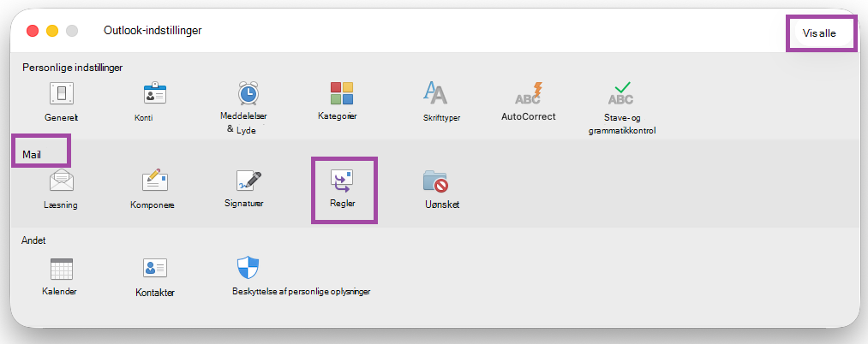This screenshot has height=344, width=868.
Task: Open Beskyttelse af personlige oplysninger shield icon
Action: (248, 268)
